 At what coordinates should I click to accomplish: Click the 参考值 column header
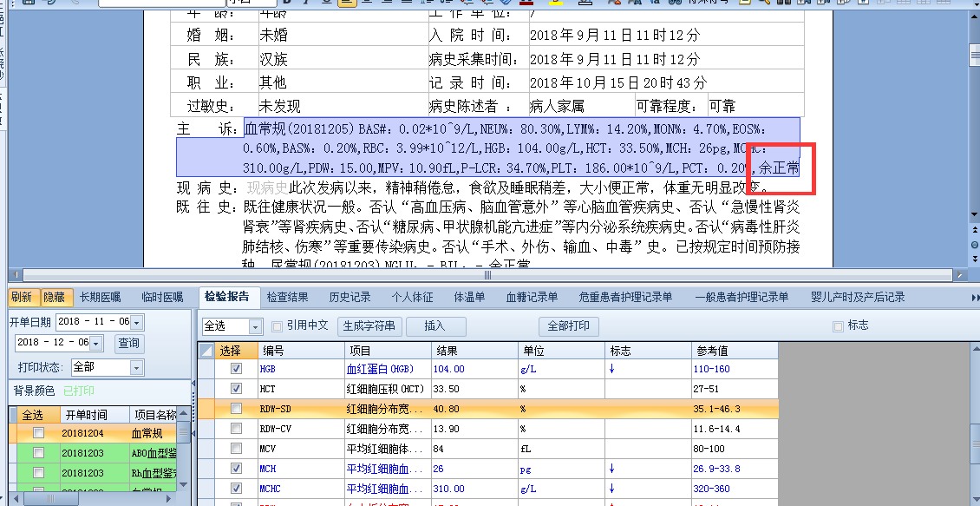(x=735, y=351)
